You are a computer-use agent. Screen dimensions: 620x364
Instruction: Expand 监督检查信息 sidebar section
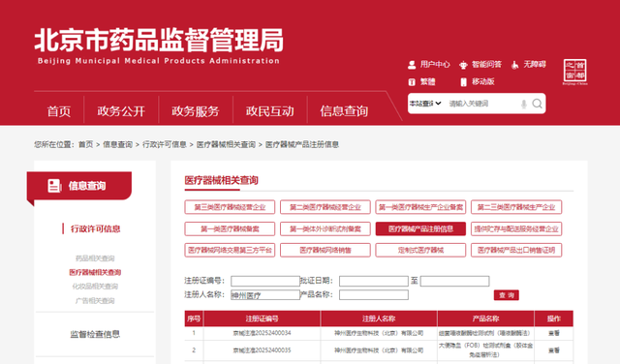point(95,334)
